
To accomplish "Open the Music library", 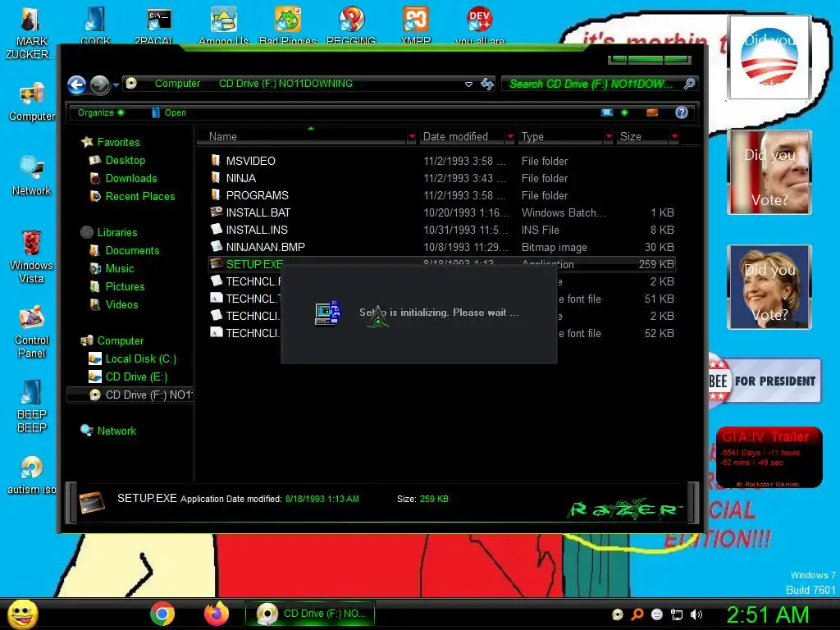I will click(120, 268).
